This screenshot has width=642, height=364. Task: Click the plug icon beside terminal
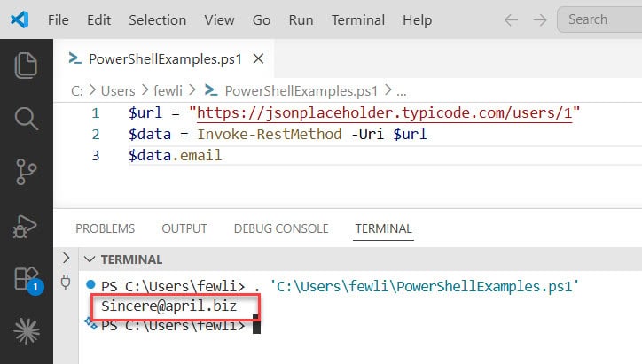click(x=66, y=283)
